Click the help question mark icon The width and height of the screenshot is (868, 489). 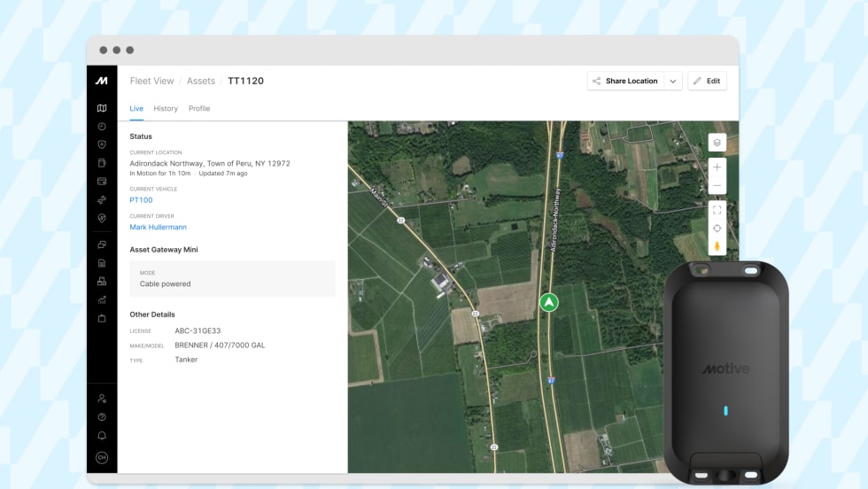coord(102,416)
